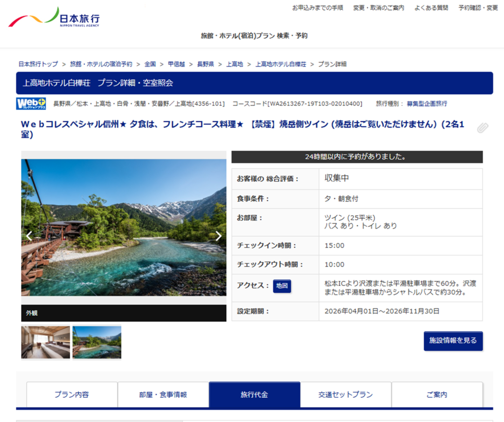Show previous photo with left arrow

coord(29,236)
